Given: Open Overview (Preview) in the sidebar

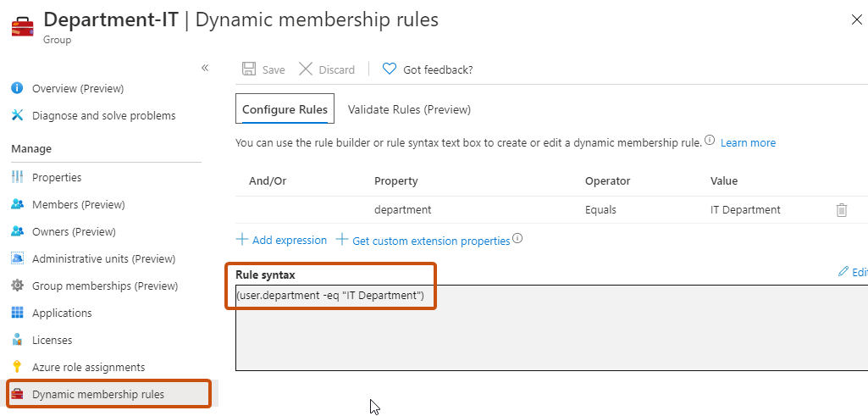Looking at the screenshot, I should (x=78, y=89).
